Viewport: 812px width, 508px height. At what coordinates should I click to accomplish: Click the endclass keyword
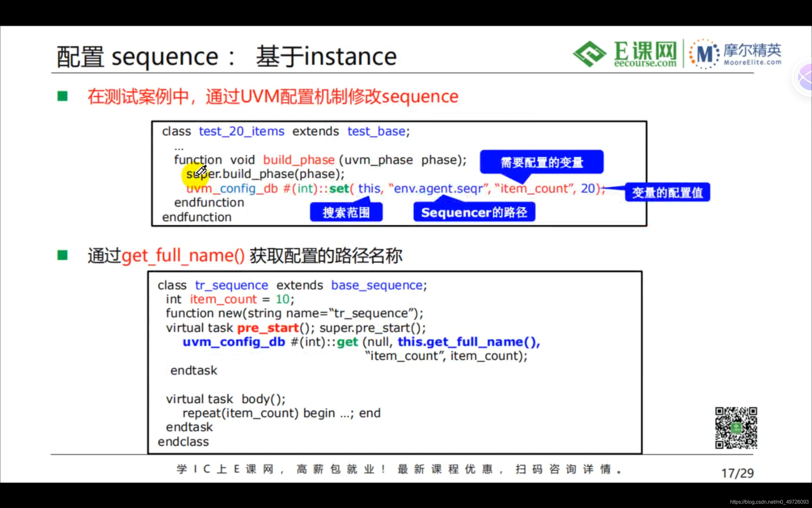pos(183,442)
